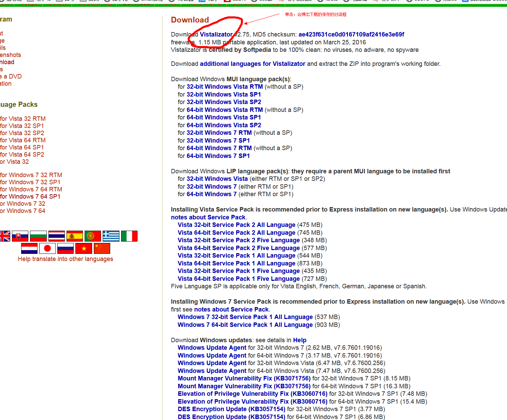This screenshot has height=420, width=507.
Task: Select the Thailand flag language icon
Action: pyautogui.click(x=57, y=236)
